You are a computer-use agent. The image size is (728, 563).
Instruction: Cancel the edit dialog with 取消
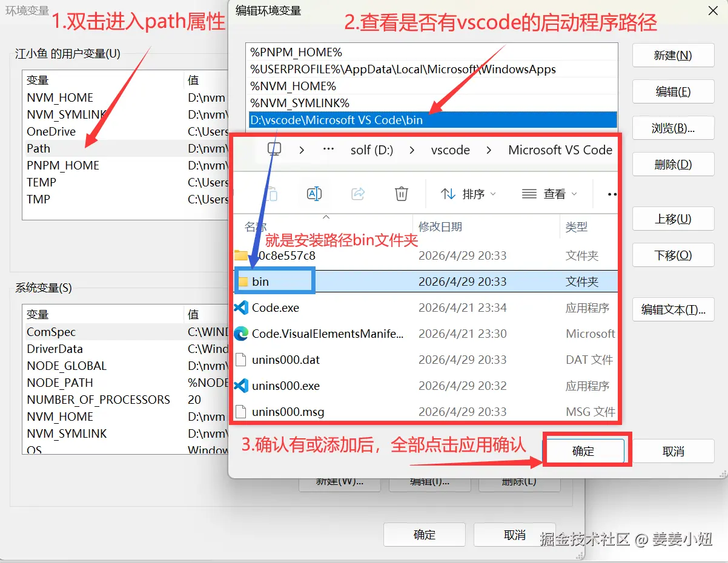tap(673, 452)
